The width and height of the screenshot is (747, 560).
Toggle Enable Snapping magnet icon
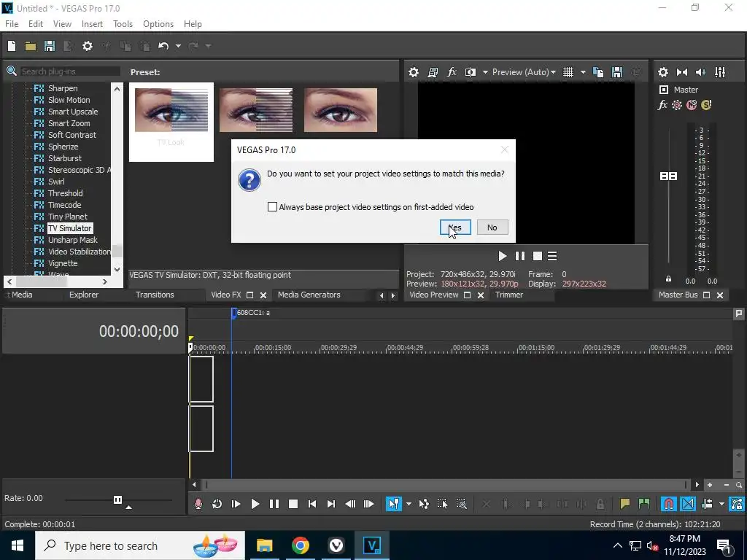click(x=669, y=504)
